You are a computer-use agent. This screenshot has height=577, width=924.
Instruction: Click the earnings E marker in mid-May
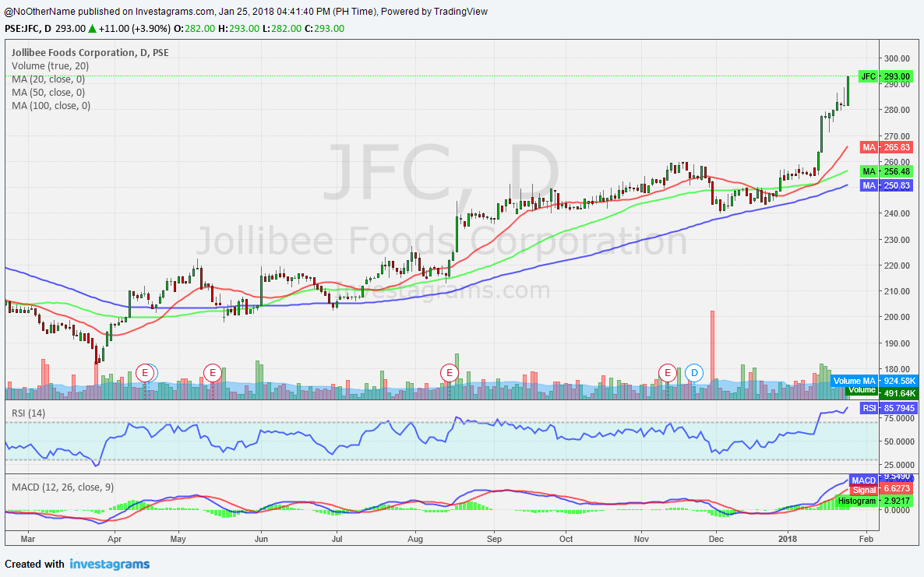[x=212, y=373]
